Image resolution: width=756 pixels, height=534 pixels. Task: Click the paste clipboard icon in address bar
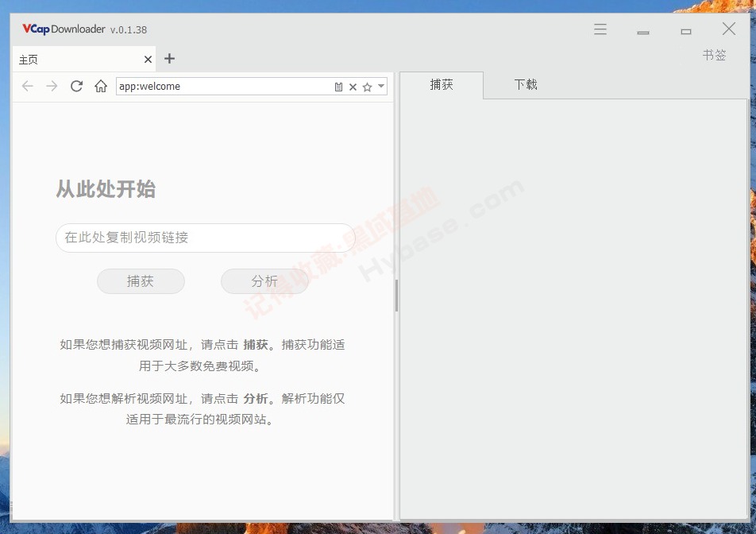pyautogui.click(x=339, y=87)
